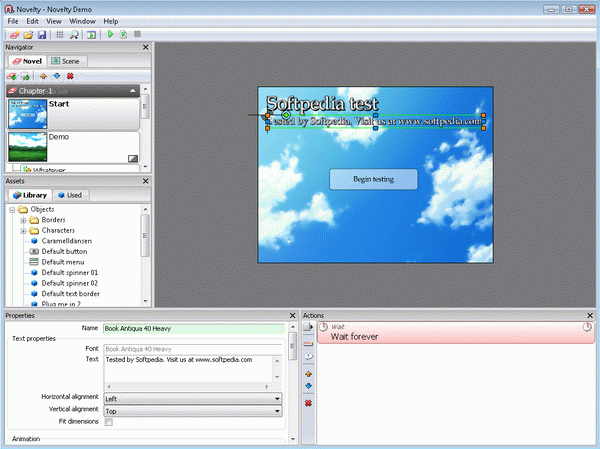Add a new chapter in the Navigator toolbar
The height and width of the screenshot is (449, 600).
click(11, 76)
